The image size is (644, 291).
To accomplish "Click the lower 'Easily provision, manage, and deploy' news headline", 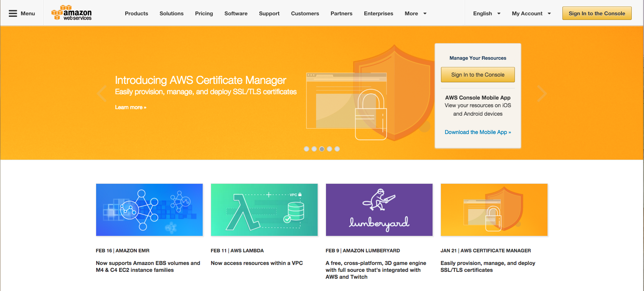I will (488, 266).
